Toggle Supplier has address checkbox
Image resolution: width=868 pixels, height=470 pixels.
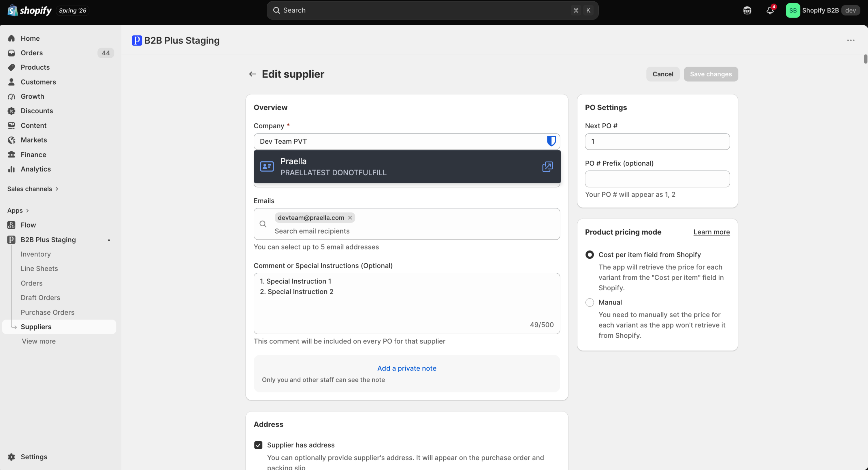(258, 445)
